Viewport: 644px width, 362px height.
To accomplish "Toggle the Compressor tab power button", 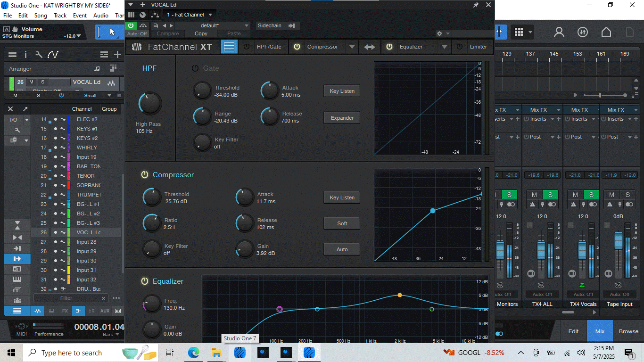I will pos(297,47).
